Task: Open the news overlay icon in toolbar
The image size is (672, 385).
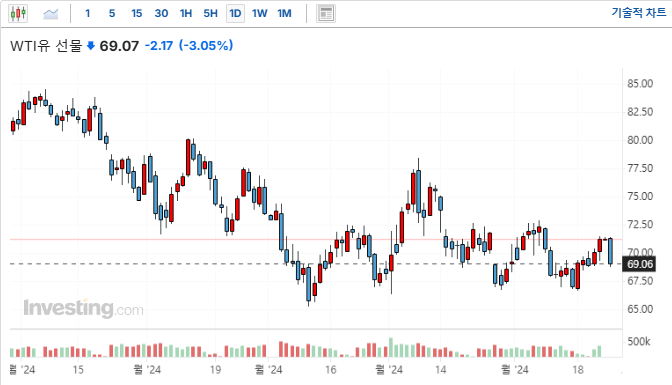Action: pyautogui.click(x=326, y=14)
